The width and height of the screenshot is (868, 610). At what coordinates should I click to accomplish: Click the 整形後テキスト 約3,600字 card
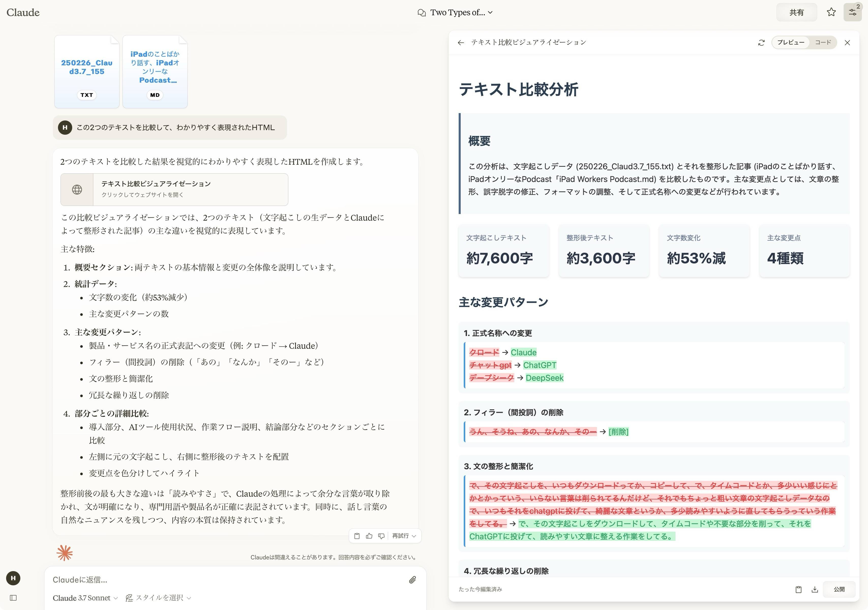point(604,251)
